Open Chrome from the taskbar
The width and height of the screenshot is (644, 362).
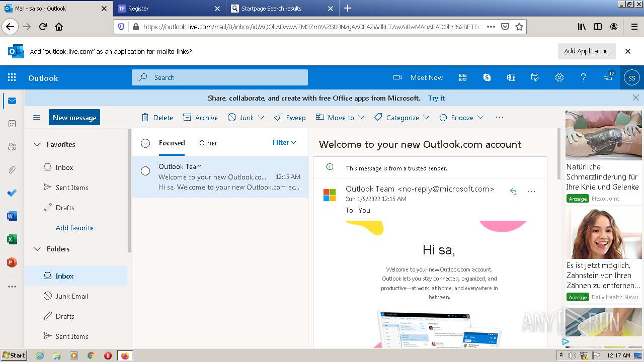click(x=91, y=355)
